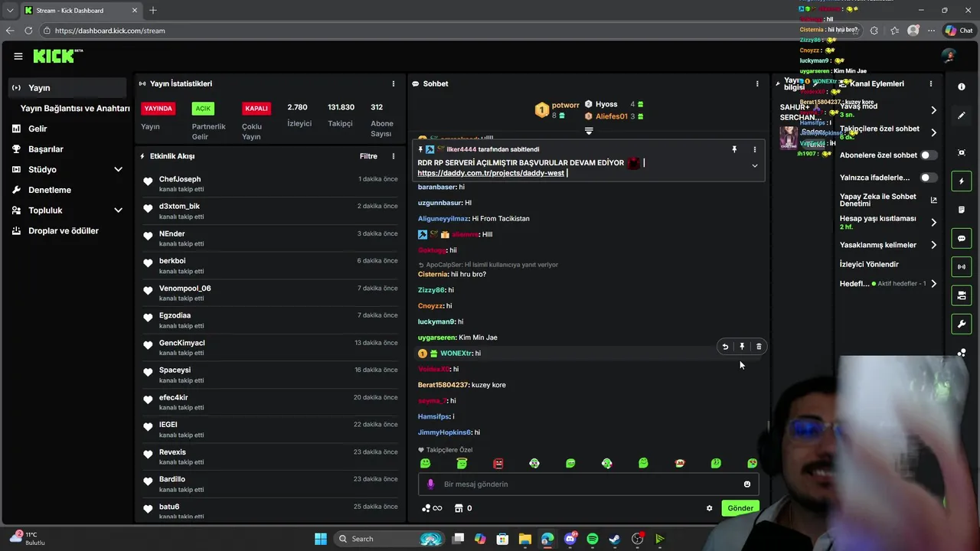This screenshot has height=551, width=980.
Task: Click the wrench icon in right sidebar
Action: point(962,324)
